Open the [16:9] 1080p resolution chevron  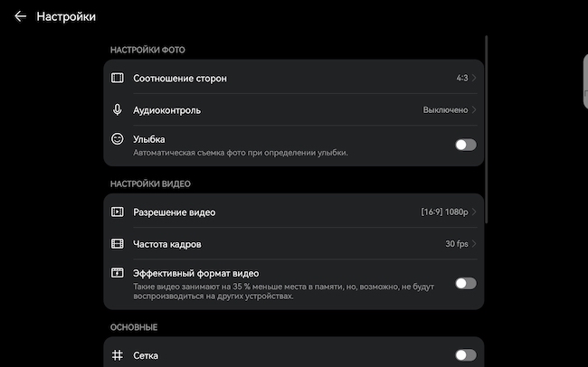point(474,212)
